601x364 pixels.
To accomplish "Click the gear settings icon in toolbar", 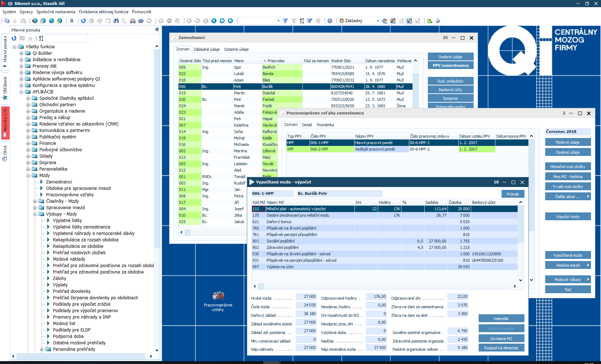I will pyautogui.click(x=330, y=21).
